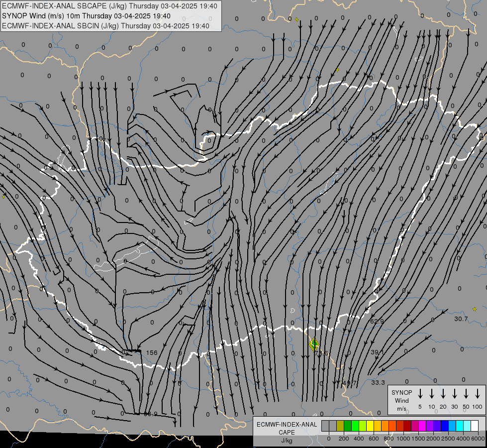Click the 39.1 value on the map
487x448 pixels.
pos(378,352)
